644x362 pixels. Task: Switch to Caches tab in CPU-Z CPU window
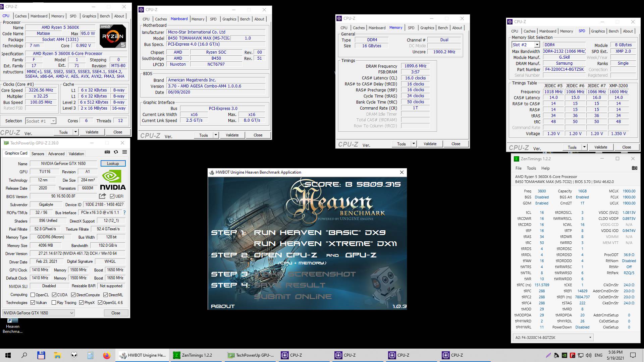20,16
